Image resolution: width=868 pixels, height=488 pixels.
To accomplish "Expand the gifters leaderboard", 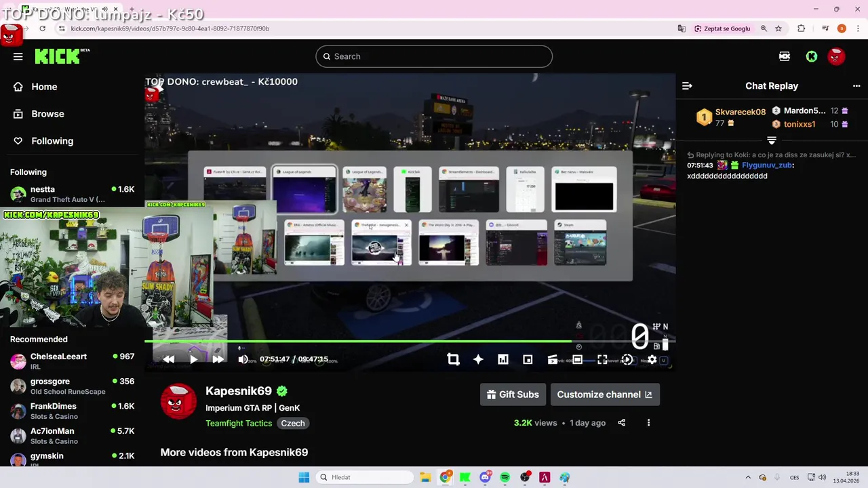I will pyautogui.click(x=771, y=140).
